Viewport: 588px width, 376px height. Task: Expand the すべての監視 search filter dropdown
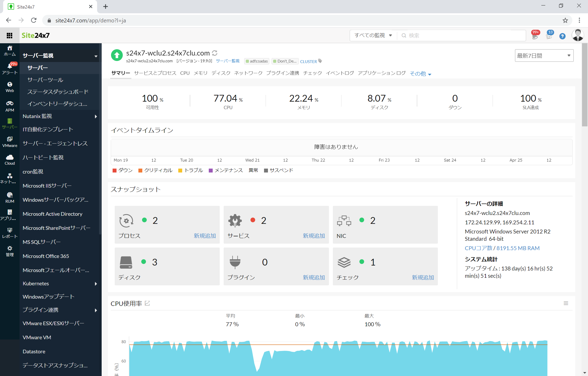pyautogui.click(x=373, y=35)
